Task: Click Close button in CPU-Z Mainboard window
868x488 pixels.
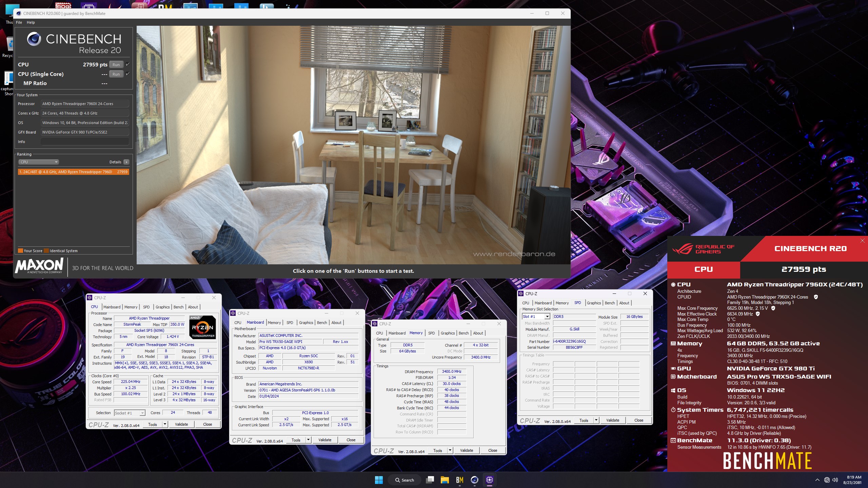Action: coord(351,440)
